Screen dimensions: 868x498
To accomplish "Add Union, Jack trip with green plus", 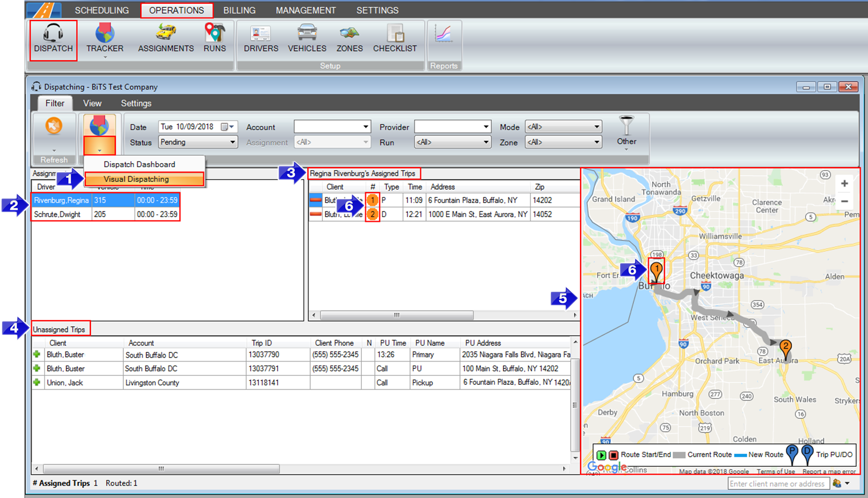I will (x=37, y=383).
